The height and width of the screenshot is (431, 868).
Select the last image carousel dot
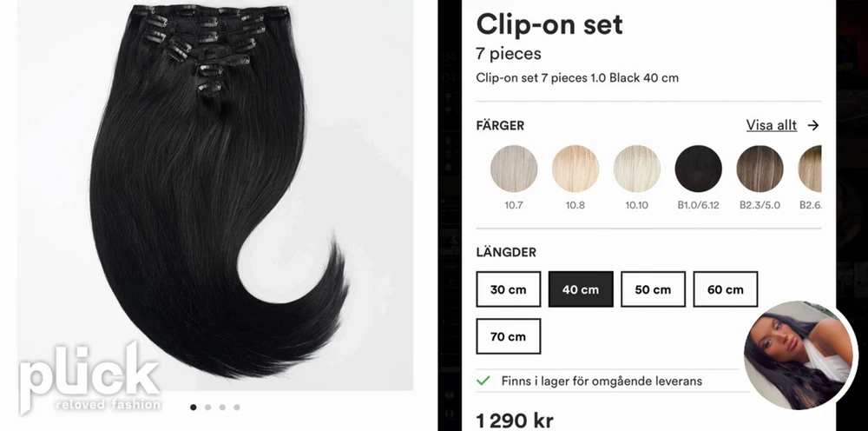(x=236, y=408)
